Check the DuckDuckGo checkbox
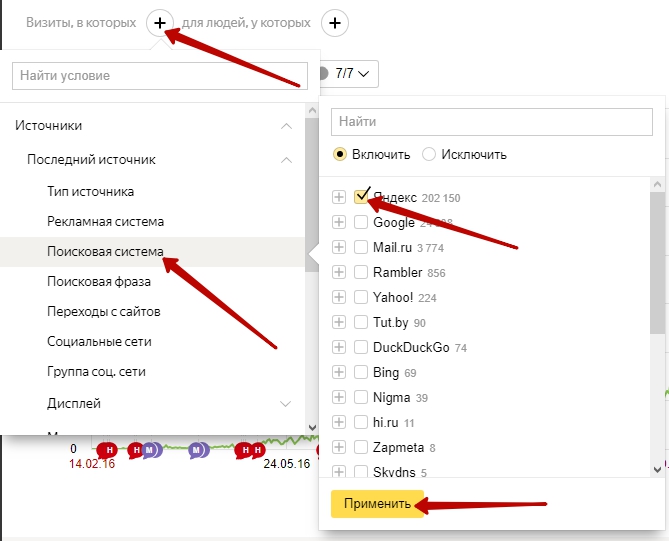The image size is (669, 541). 361,347
